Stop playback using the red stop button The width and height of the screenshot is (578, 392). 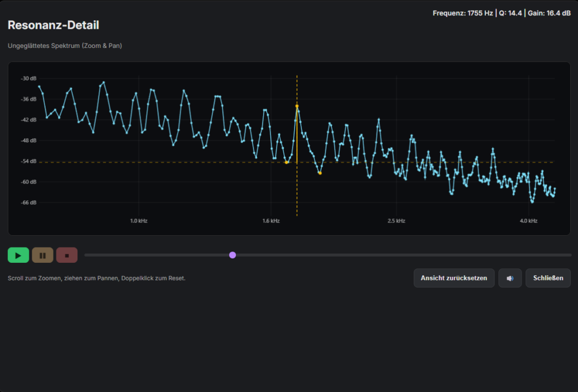coord(67,256)
